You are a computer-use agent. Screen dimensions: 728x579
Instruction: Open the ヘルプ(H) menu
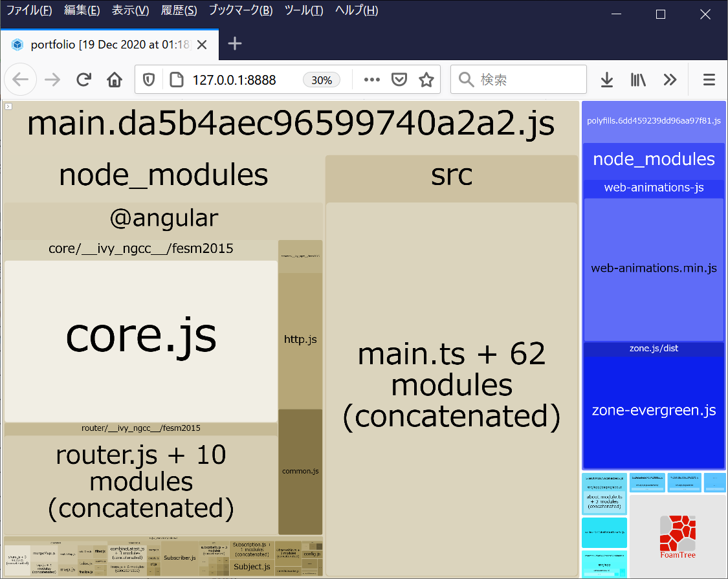357,10
